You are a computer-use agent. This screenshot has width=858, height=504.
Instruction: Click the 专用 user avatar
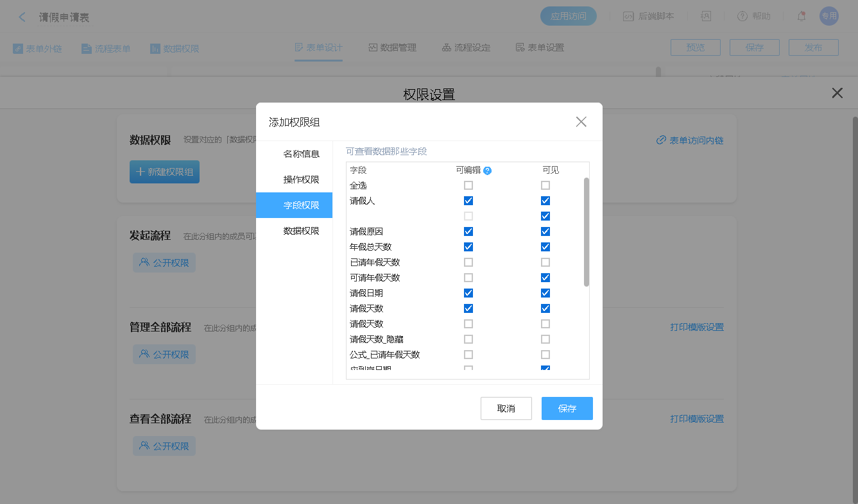828,16
